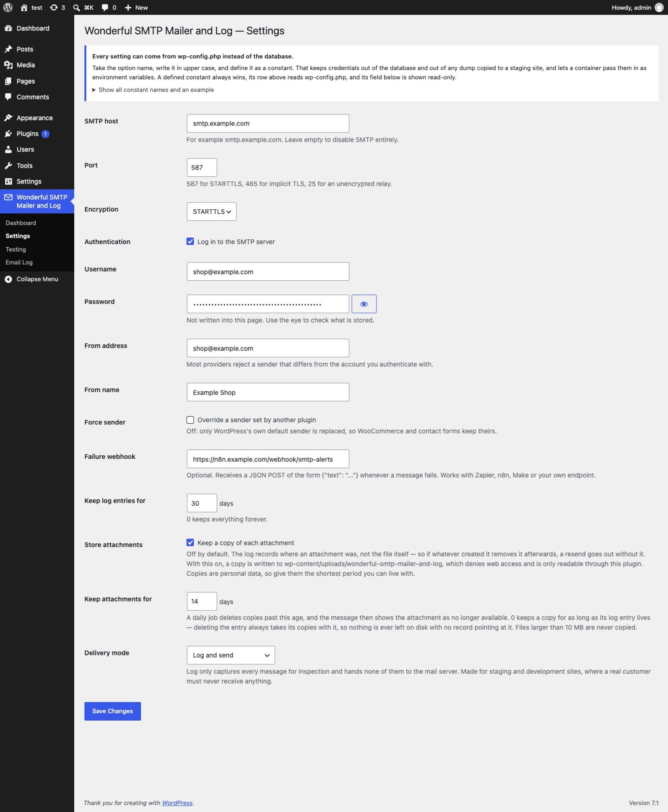The height and width of the screenshot is (812, 668).
Task: Open the Comments menu in sidebar
Action: (x=37, y=97)
